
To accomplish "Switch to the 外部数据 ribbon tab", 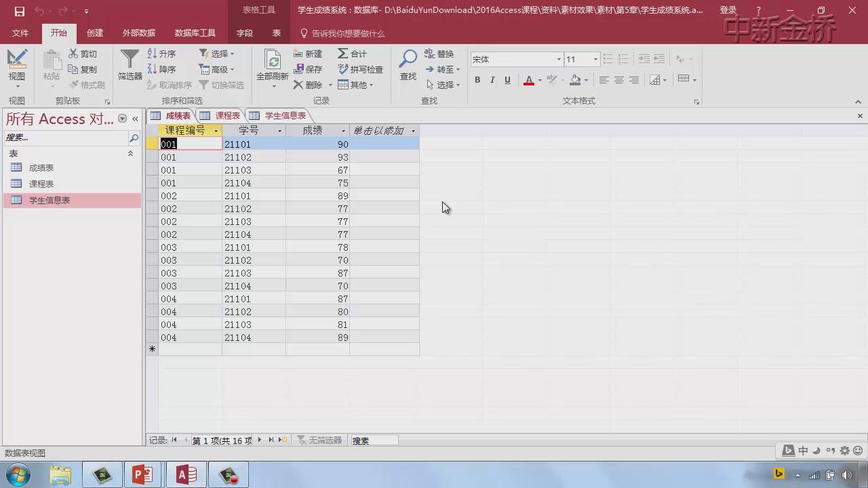I will tap(139, 33).
